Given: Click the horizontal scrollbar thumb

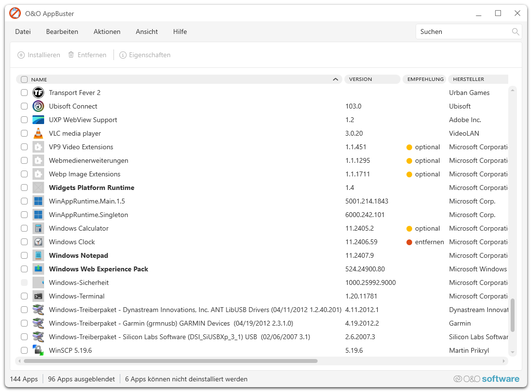Looking at the screenshot, I should (171, 361).
